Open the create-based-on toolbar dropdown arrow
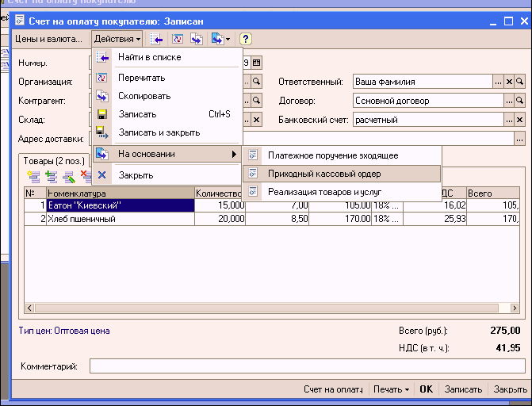The width and height of the screenshot is (532, 406). (x=228, y=38)
